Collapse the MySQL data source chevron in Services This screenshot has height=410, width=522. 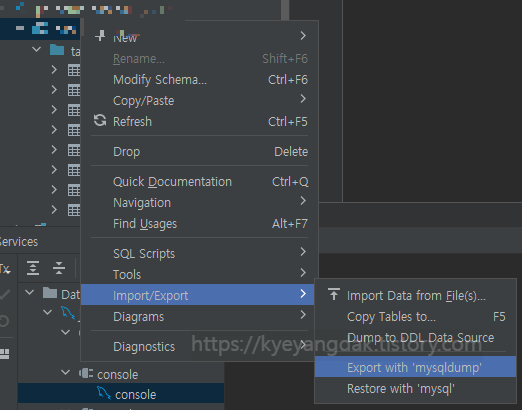[48, 312]
